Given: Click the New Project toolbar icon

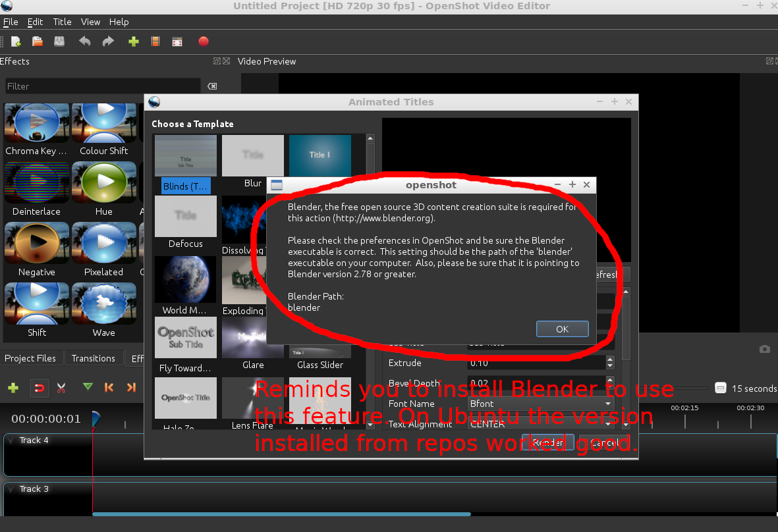Looking at the screenshot, I should (16, 41).
